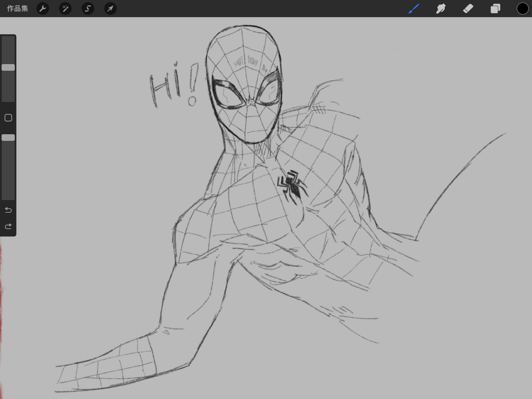The height and width of the screenshot is (399, 532).
Task: Click the brush opacity slider handle
Action: tap(8, 137)
